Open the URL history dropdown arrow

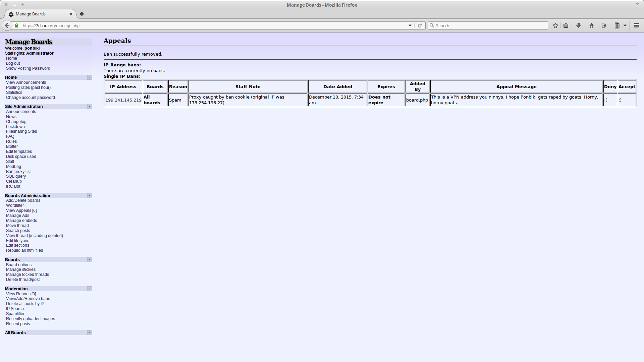(410, 25)
